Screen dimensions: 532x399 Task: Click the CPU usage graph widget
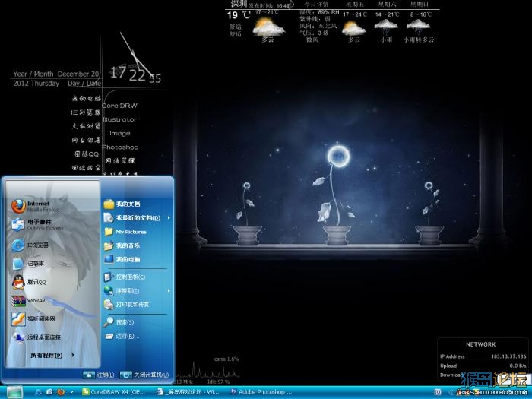(207, 371)
